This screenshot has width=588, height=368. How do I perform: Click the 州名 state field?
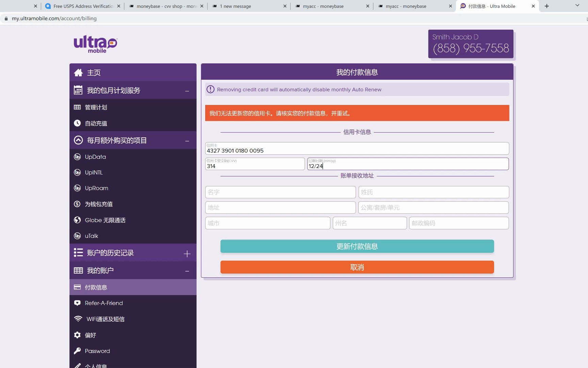tap(370, 223)
